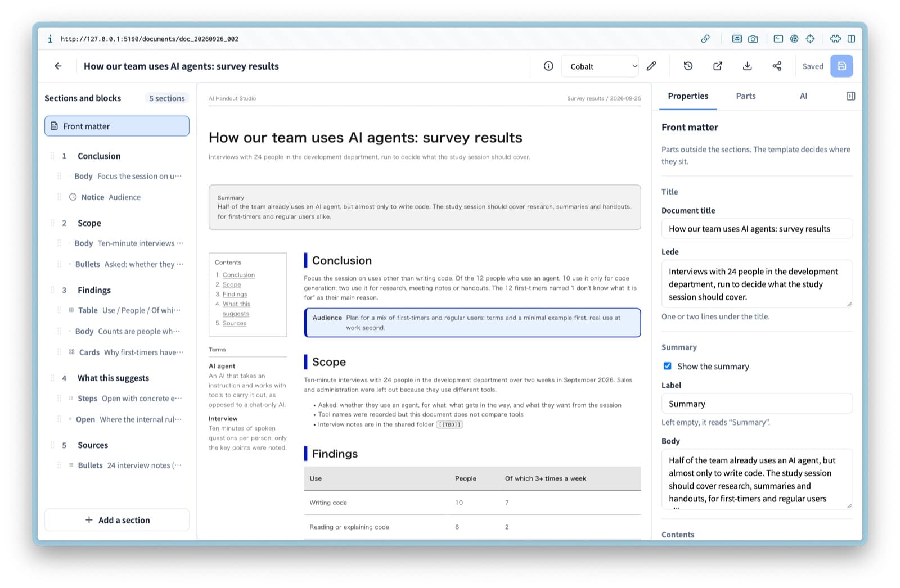Collapse the right properties panel icon
This screenshot has width=900, height=588.
[x=850, y=96]
